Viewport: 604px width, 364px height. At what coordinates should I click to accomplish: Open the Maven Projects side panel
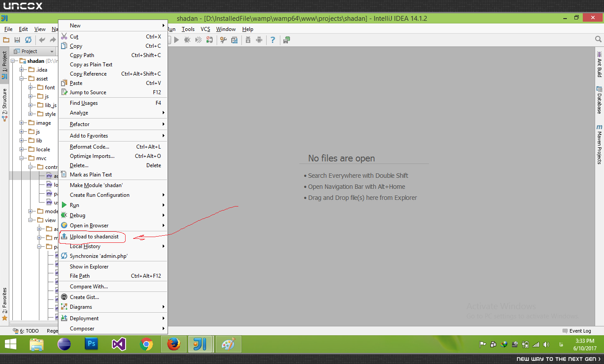click(x=599, y=145)
